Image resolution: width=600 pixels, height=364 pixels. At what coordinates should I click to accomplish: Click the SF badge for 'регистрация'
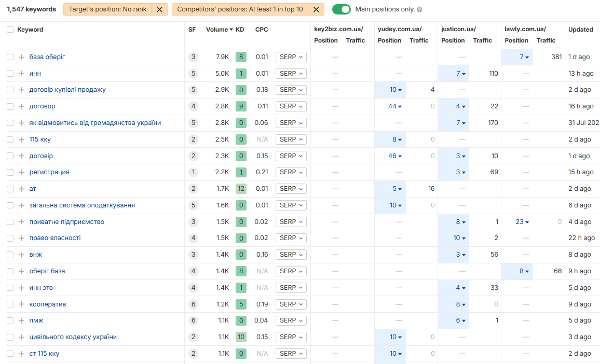click(x=193, y=172)
